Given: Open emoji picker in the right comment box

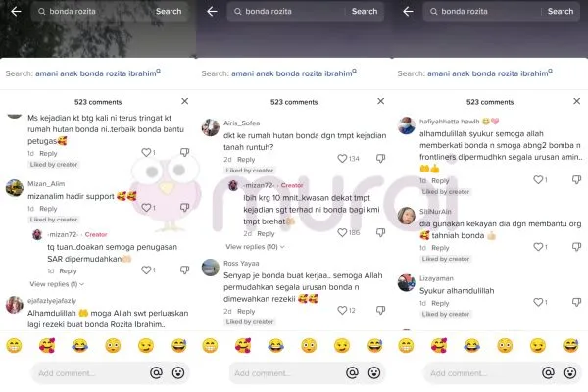Looking at the screenshot, I should tap(570, 372).
